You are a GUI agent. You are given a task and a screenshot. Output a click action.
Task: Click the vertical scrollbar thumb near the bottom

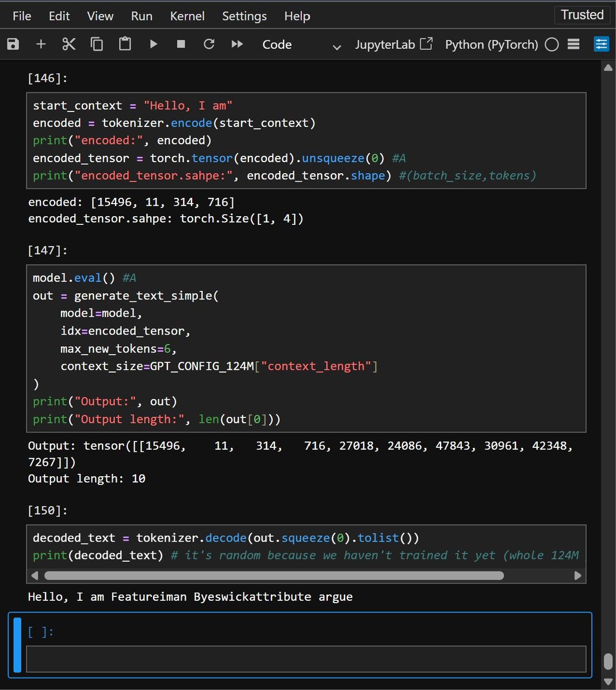coord(608,662)
